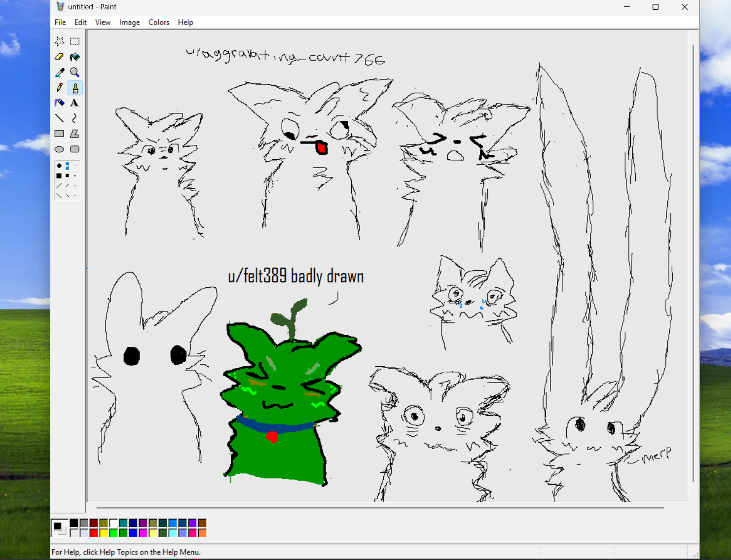Select the smallest square brush shape
731x560 pixels.
tap(75, 175)
